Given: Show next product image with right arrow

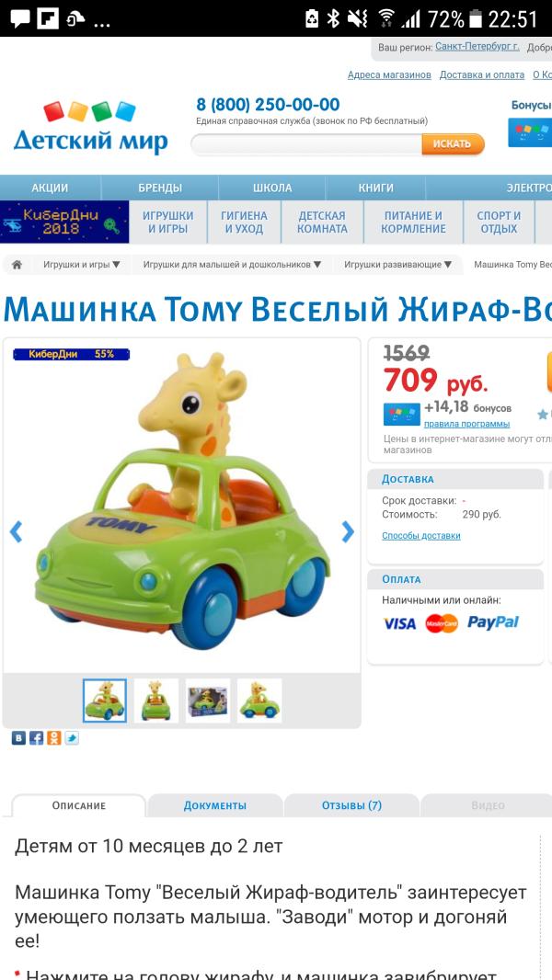Looking at the screenshot, I should pyautogui.click(x=348, y=531).
